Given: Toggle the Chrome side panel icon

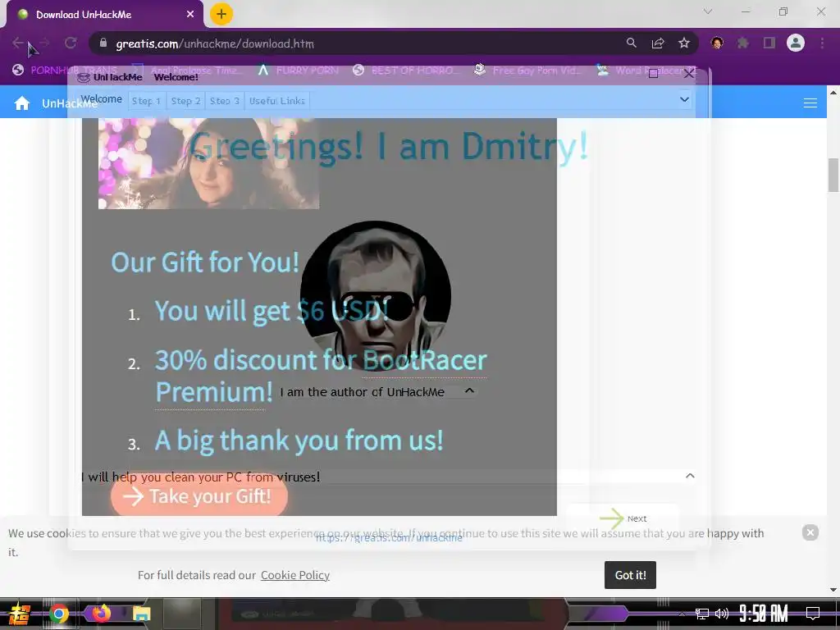Looking at the screenshot, I should (769, 43).
